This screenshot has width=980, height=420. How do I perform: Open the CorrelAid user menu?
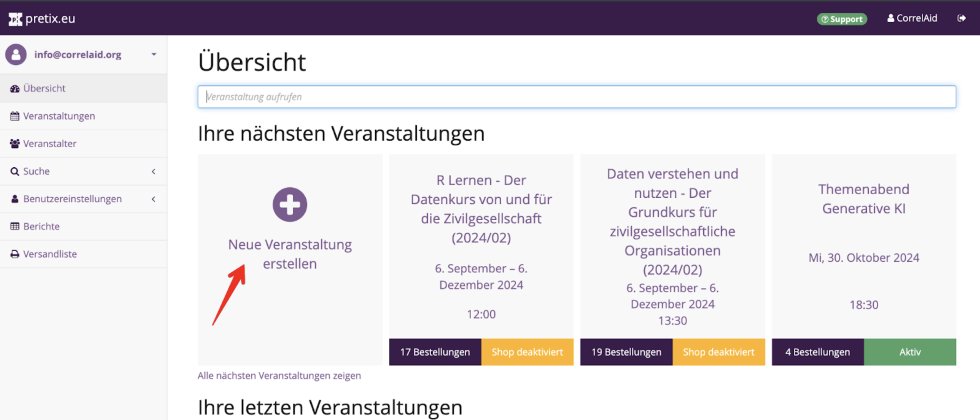(x=912, y=18)
